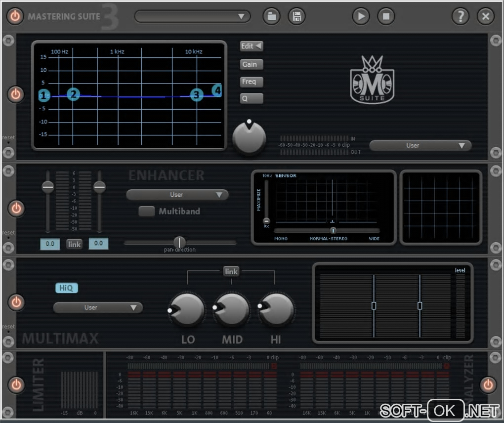Click the Maximize vertical slider handle
The height and width of the screenshot is (423, 504).
pos(266,221)
